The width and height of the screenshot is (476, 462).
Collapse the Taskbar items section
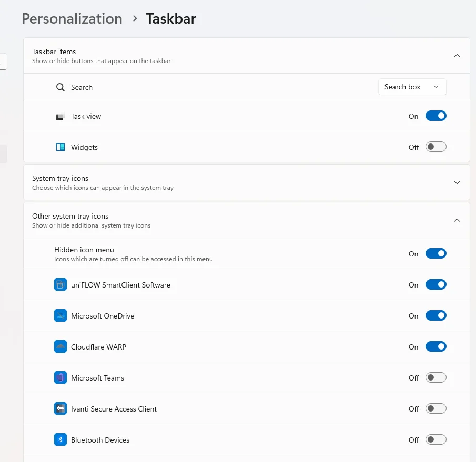point(457,56)
